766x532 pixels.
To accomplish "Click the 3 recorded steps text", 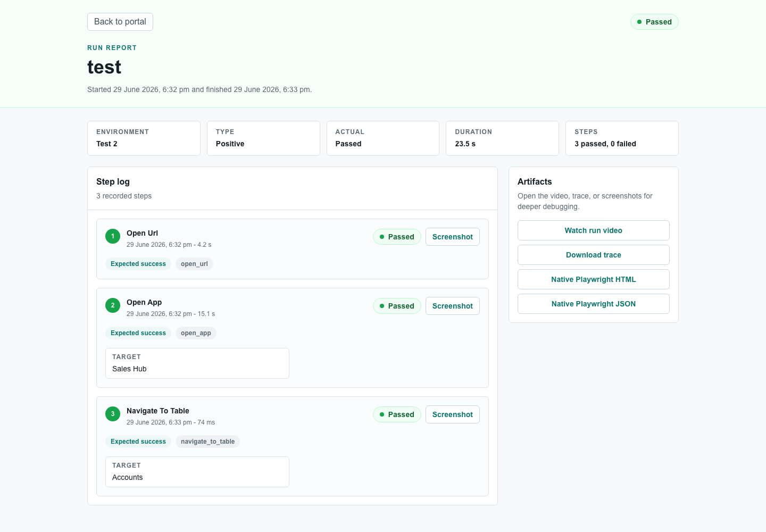I will tap(124, 196).
